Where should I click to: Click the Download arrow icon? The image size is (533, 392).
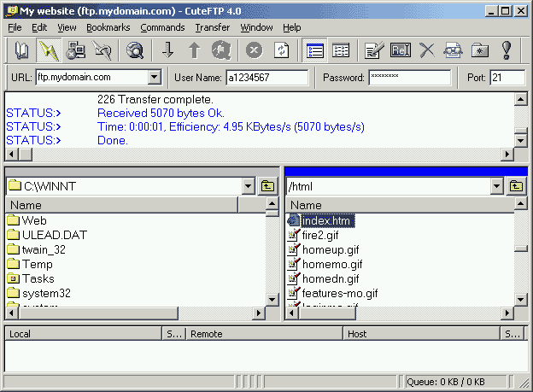(168, 50)
